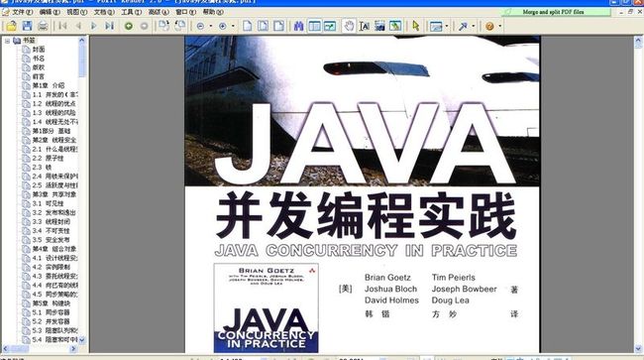
Task: Open the arrow drawing tool dropdown
Action: coord(474,26)
